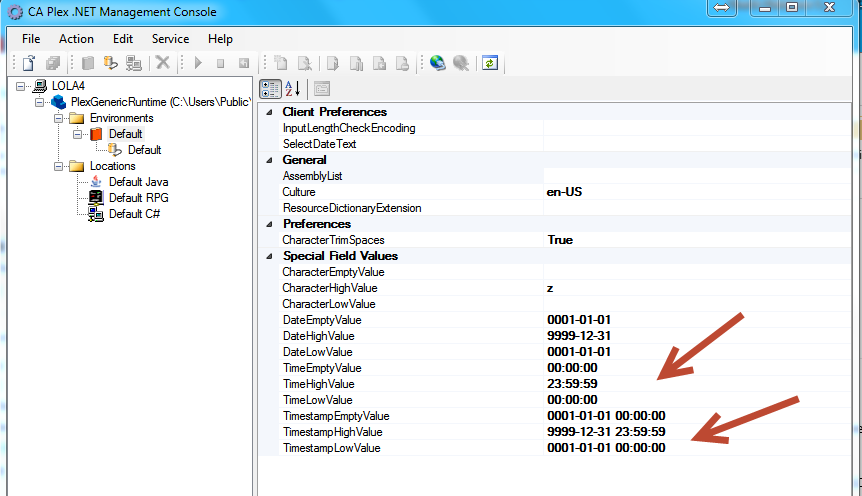Click the gray database cylinder toolbar icon

pos(87,63)
